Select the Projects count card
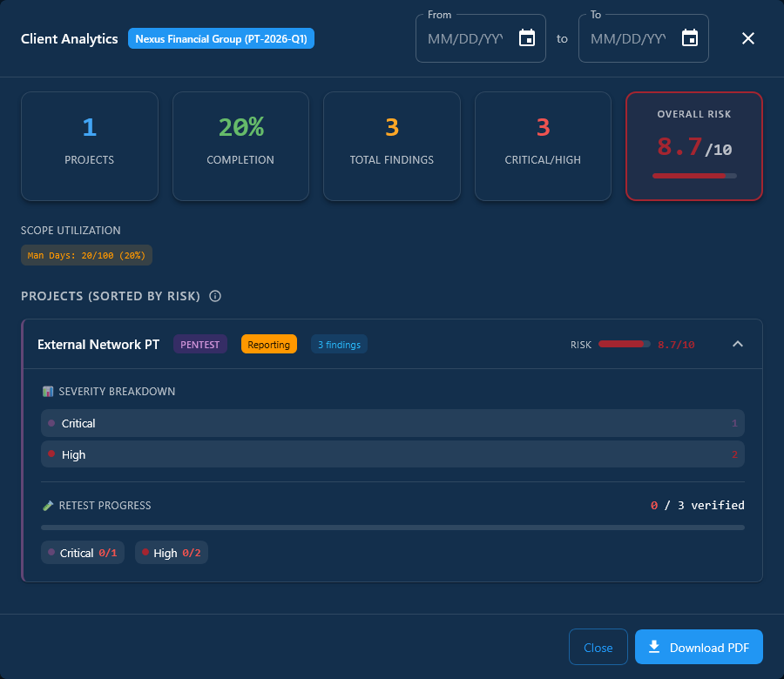 (x=90, y=146)
